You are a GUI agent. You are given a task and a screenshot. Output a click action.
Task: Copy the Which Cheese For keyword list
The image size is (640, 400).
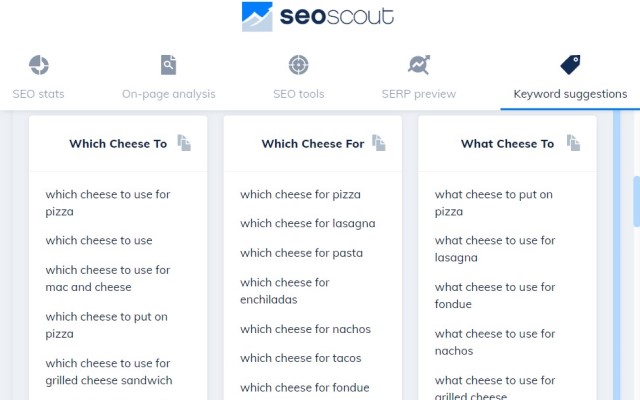coord(379,143)
